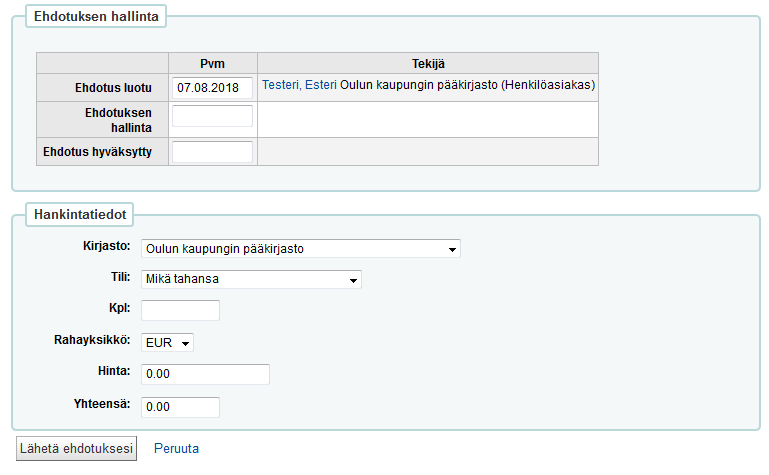Image resolution: width=769 pixels, height=475 pixels.
Task: Expand the Tili account dropdown
Action: pos(251,279)
